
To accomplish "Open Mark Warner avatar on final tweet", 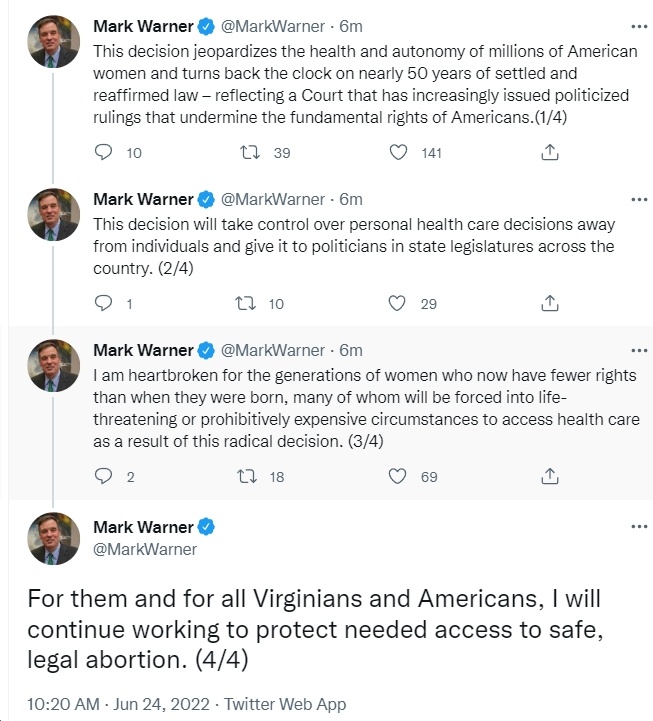I will pos(53,538).
